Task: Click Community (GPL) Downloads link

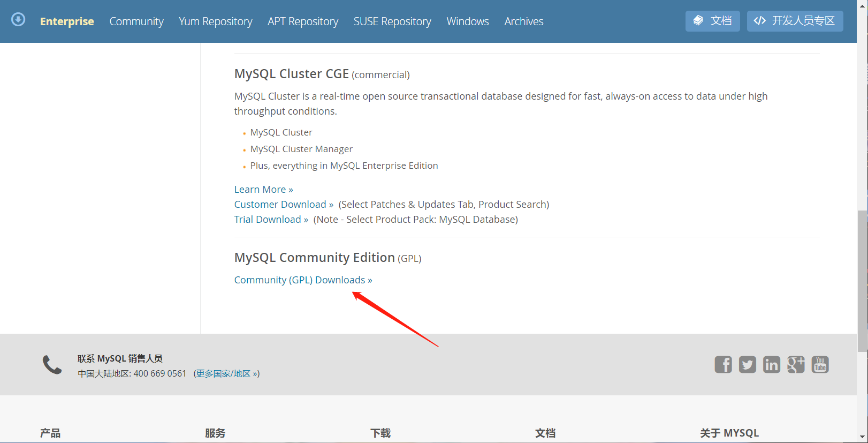Action: (x=303, y=280)
